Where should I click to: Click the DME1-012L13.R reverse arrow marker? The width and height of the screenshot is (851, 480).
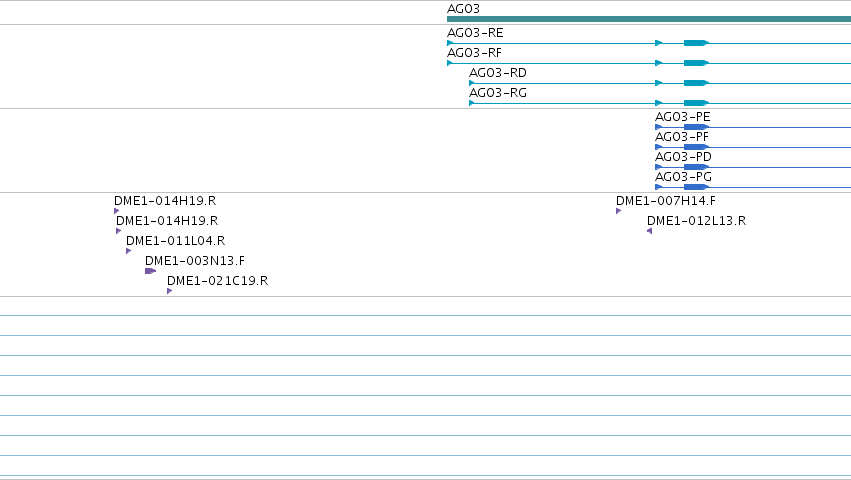pos(650,231)
